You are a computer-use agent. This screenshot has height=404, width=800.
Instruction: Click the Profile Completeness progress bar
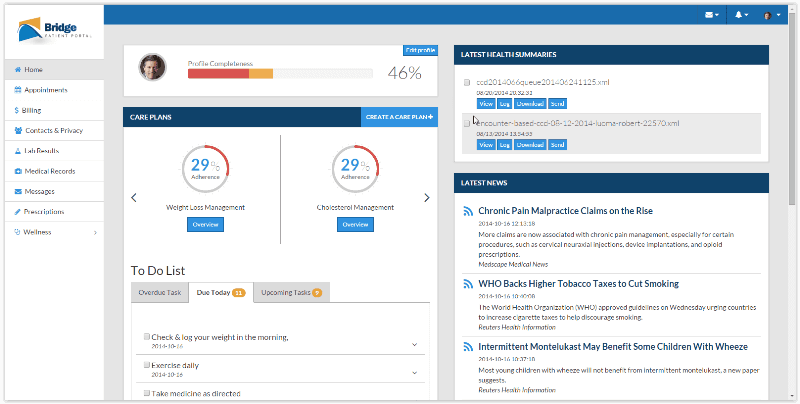click(280, 74)
